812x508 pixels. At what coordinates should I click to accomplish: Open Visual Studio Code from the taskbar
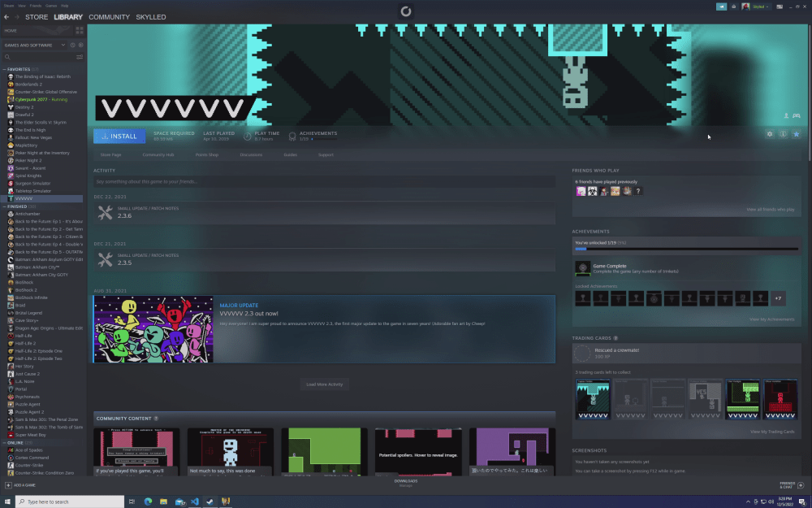point(194,501)
